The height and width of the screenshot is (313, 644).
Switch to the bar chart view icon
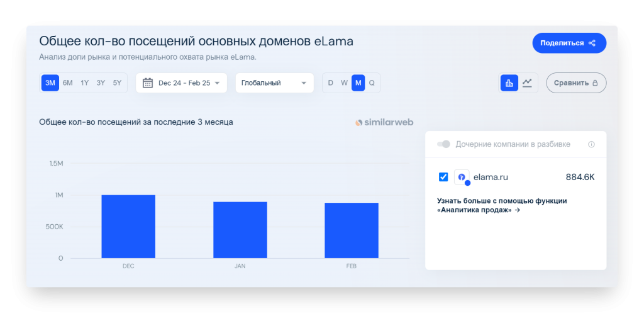coord(509,83)
